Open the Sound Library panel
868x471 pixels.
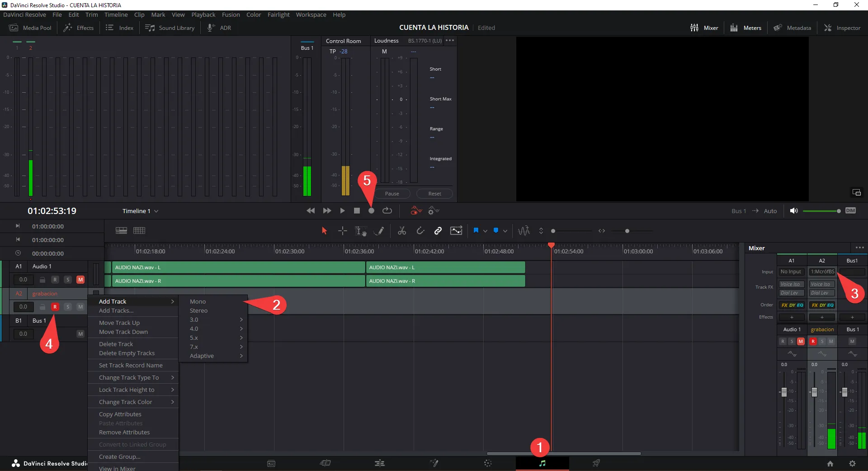click(170, 28)
